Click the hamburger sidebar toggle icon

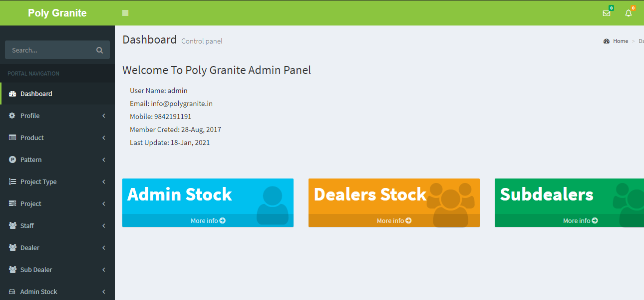125,13
